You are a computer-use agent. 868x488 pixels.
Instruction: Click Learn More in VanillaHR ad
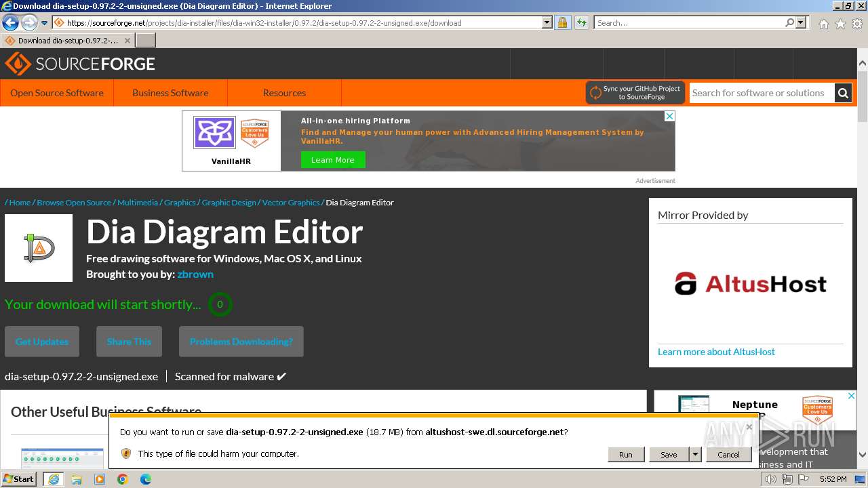pyautogui.click(x=333, y=160)
